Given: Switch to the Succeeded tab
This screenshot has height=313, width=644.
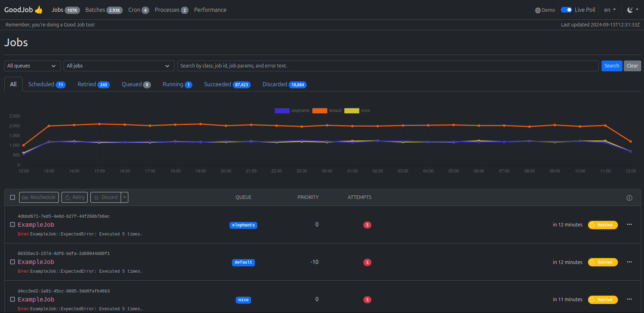Looking at the screenshot, I should click(227, 85).
